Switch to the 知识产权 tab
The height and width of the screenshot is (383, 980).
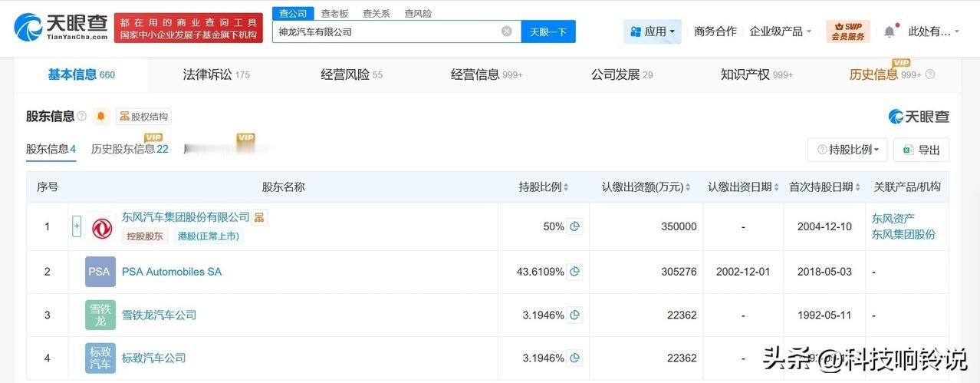(x=756, y=74)
